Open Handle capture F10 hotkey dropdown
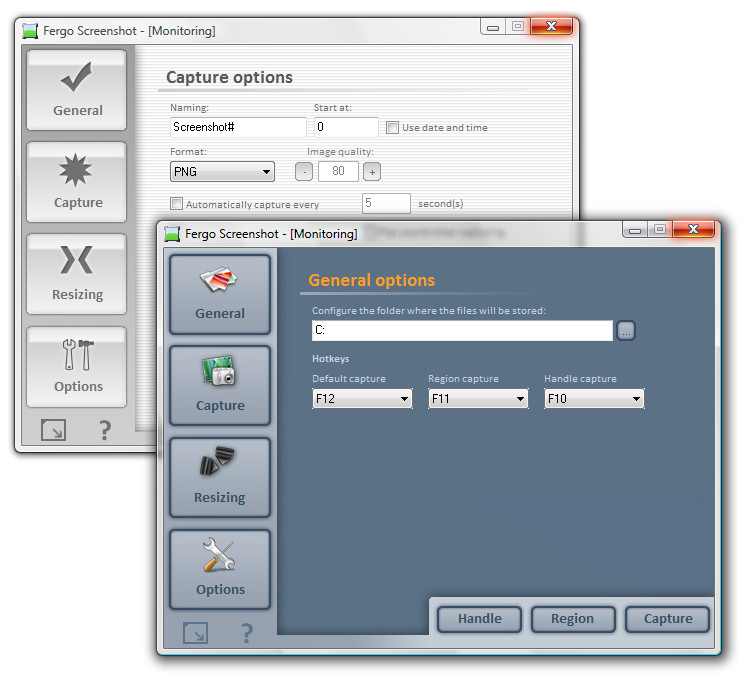This screenshot has height=677, width=741. pos(594,399)
